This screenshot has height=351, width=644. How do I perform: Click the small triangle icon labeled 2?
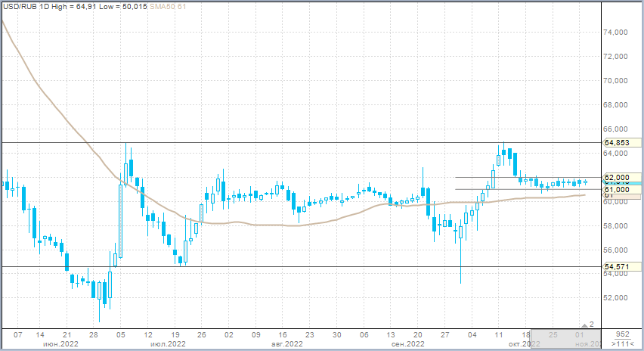(x=587, y=324)
